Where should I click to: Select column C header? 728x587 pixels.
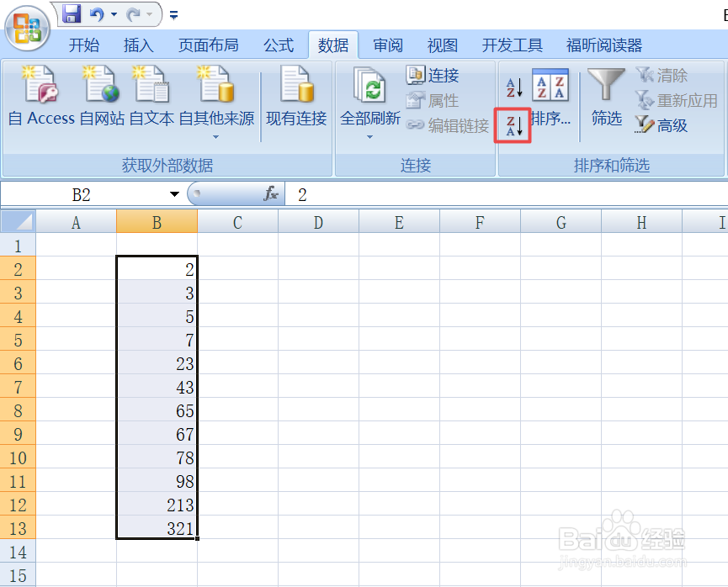pos(237,222)
